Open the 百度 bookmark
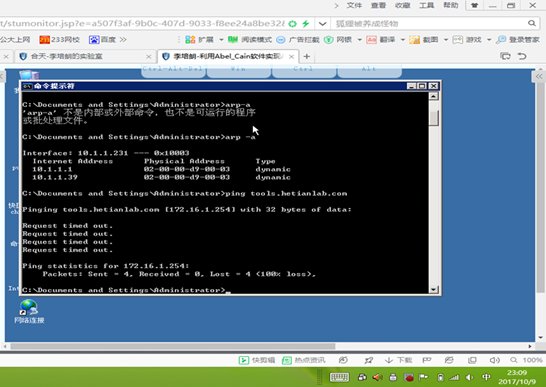 pyautogui.click(x=102, y=40)
